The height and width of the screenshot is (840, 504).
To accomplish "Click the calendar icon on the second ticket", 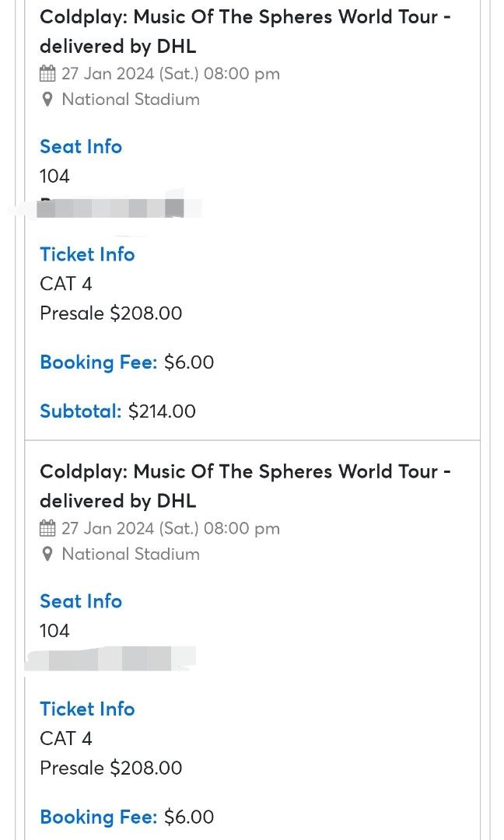I will click(x=47, y=528).
